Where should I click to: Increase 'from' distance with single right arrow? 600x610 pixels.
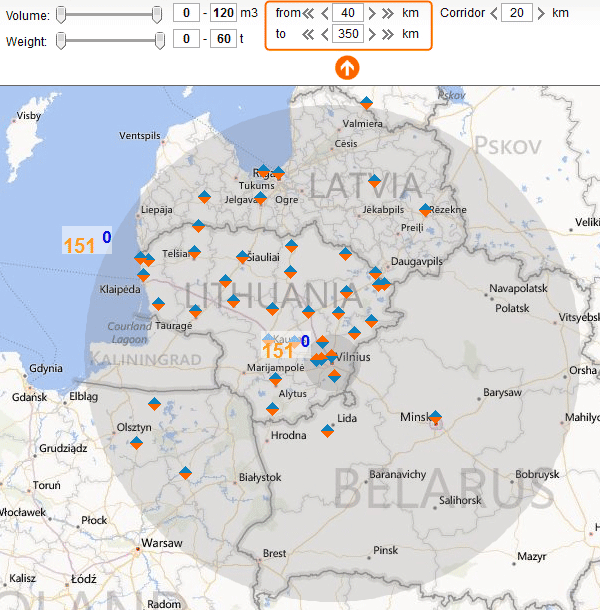tap(372, 14)
